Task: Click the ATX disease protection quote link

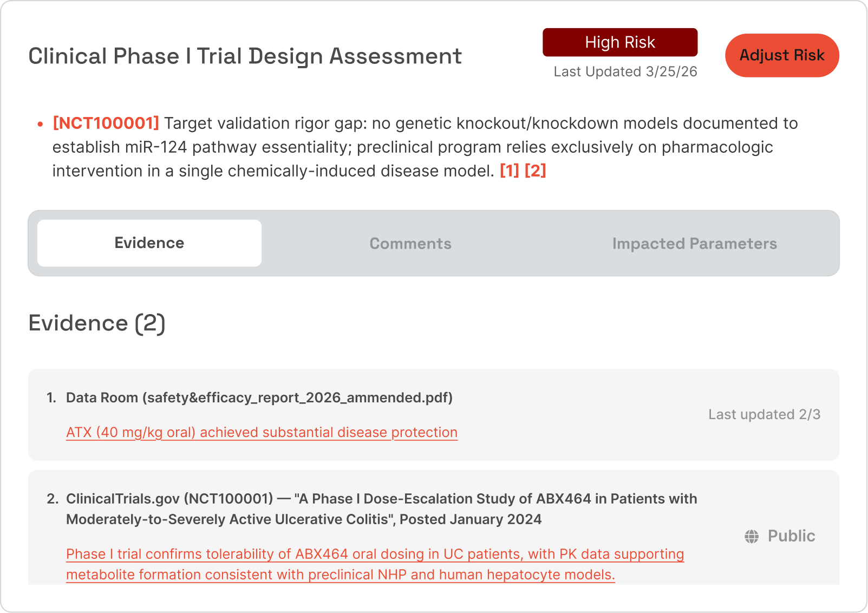Action: point(262,432)
